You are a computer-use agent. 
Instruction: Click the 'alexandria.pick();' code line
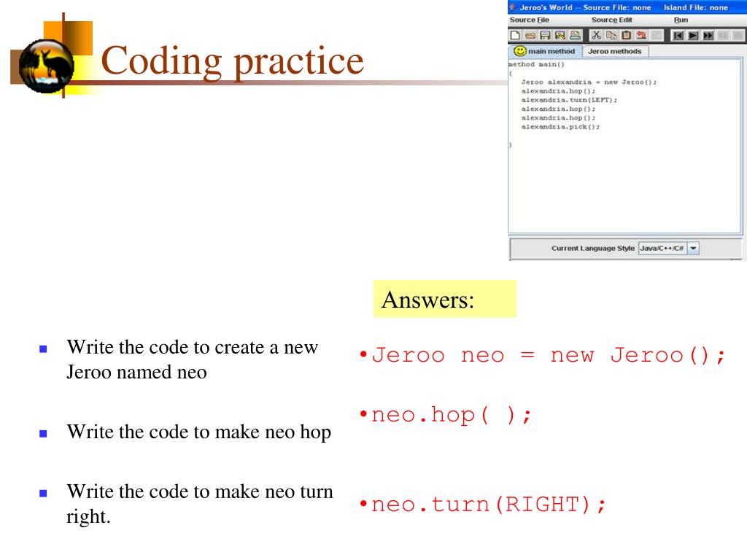(x=561, y=127)
